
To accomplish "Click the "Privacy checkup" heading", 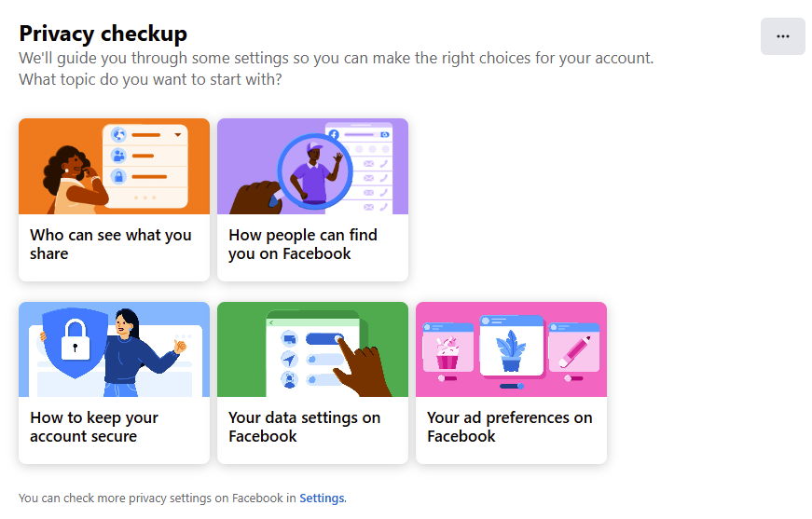I will [x=103, y=34].
